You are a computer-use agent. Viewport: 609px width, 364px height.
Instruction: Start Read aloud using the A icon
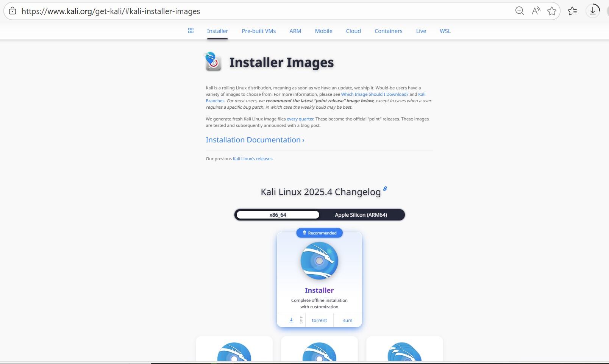coord(536,11)
